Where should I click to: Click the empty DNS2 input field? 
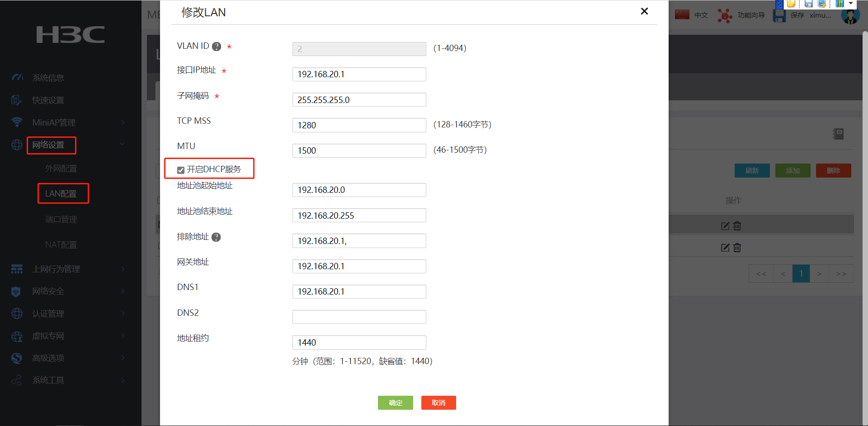click(x=359, y=317)
